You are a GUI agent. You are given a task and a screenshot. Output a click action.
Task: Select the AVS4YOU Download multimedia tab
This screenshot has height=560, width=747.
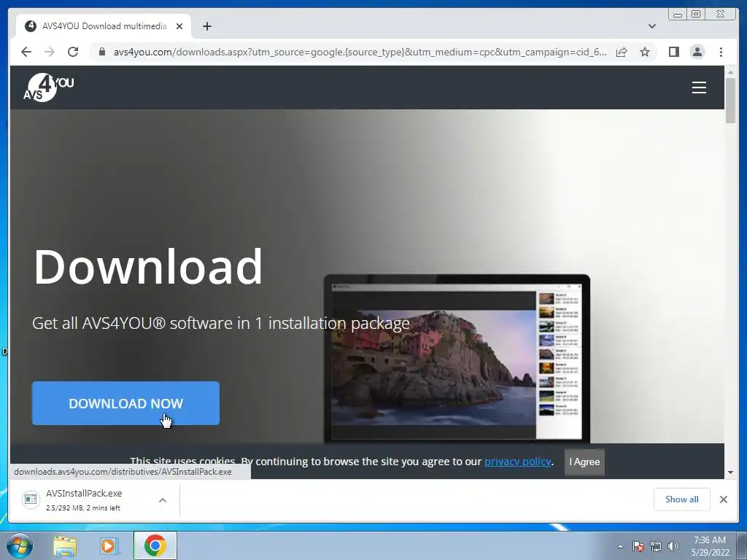[104, 26]
